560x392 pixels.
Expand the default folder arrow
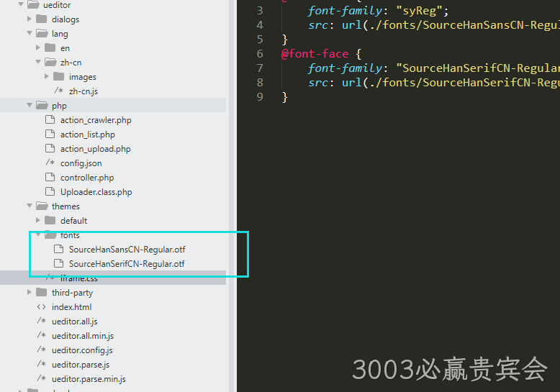38,220
